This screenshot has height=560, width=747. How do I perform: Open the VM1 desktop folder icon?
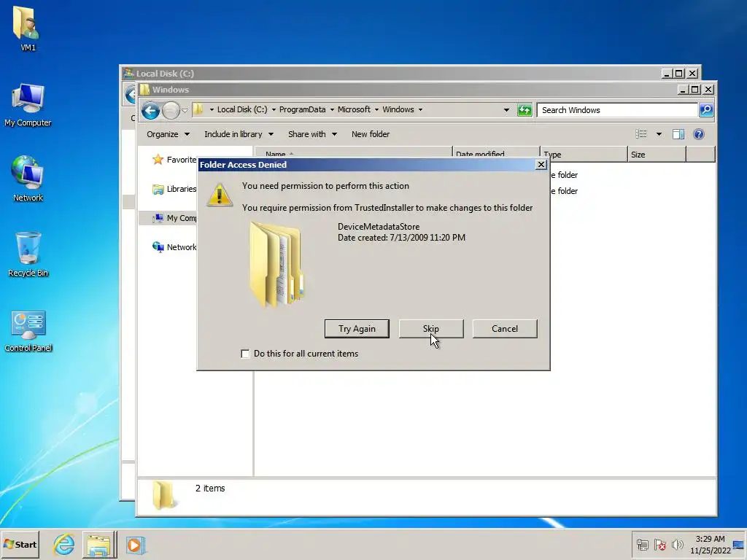(27, 28)
